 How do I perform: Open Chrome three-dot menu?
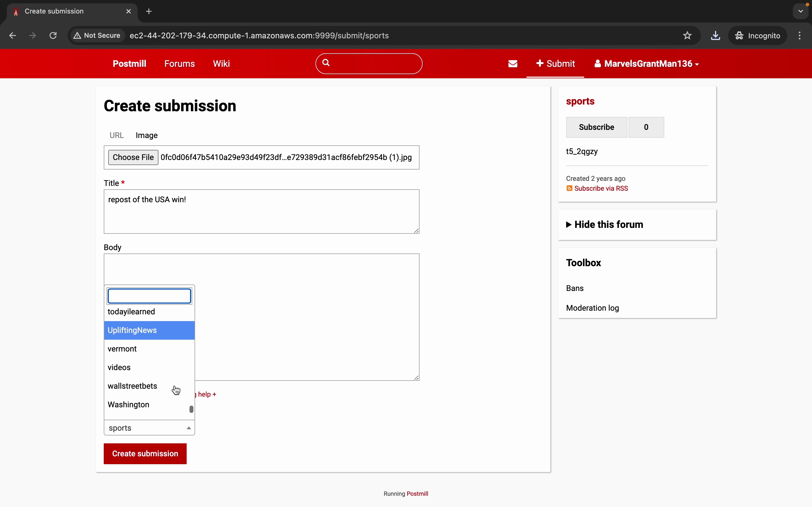[x=800, y=35]
